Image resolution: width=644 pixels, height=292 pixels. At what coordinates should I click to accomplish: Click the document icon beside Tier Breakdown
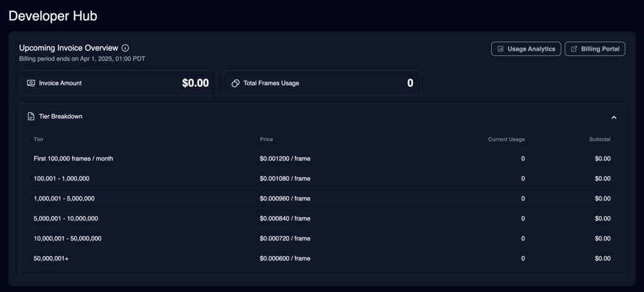(x=31, y=116)
